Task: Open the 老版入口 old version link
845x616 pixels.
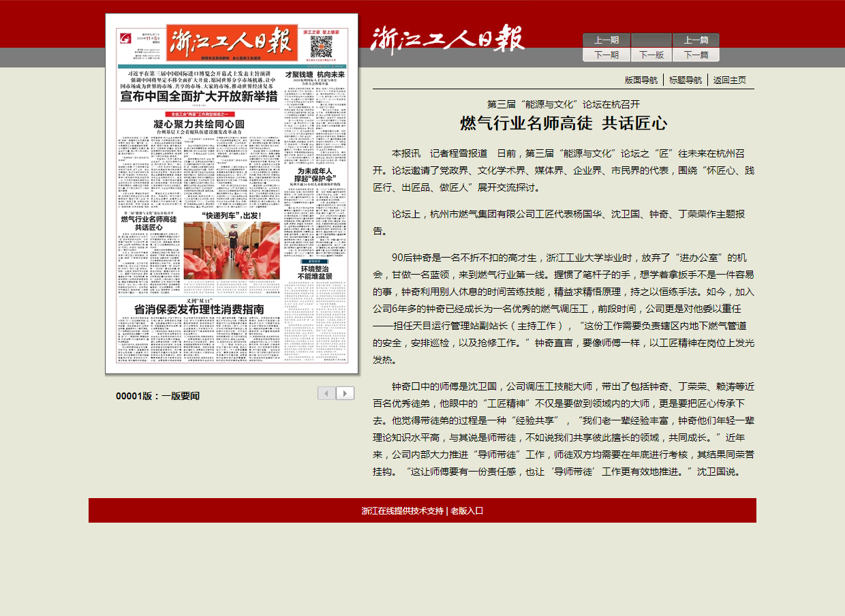Action: (467, 511)
